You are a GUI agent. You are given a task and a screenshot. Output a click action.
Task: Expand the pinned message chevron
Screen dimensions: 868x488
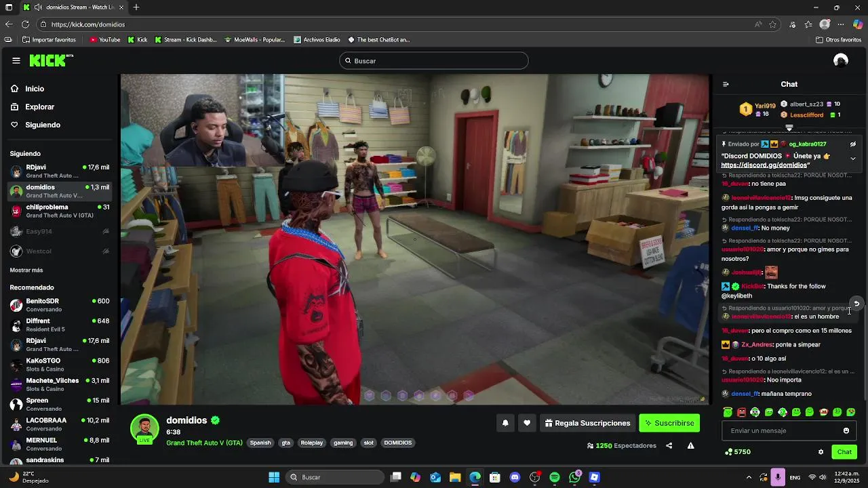coord(853,159)
